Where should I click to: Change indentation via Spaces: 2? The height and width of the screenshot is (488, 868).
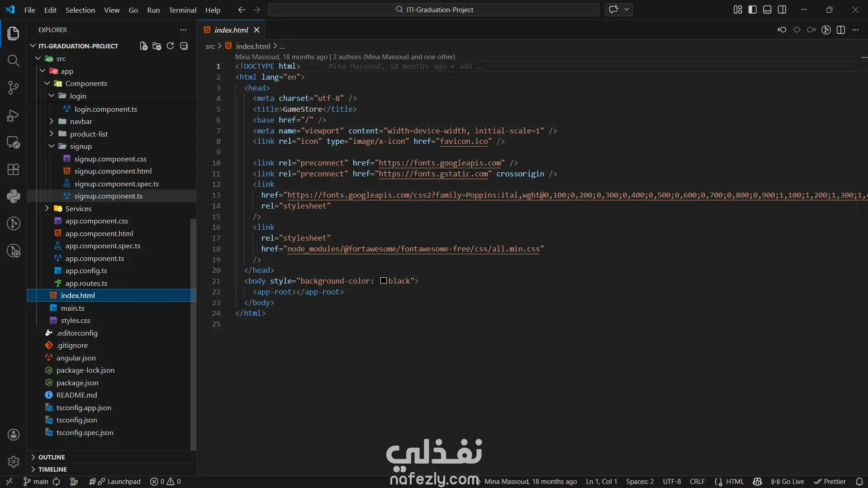coord(640,482)
